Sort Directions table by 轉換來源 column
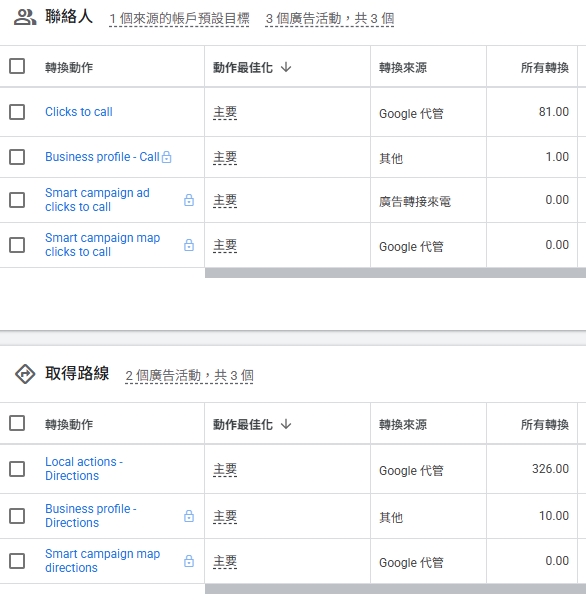The image size is (586, 602). tap(403, 424)
